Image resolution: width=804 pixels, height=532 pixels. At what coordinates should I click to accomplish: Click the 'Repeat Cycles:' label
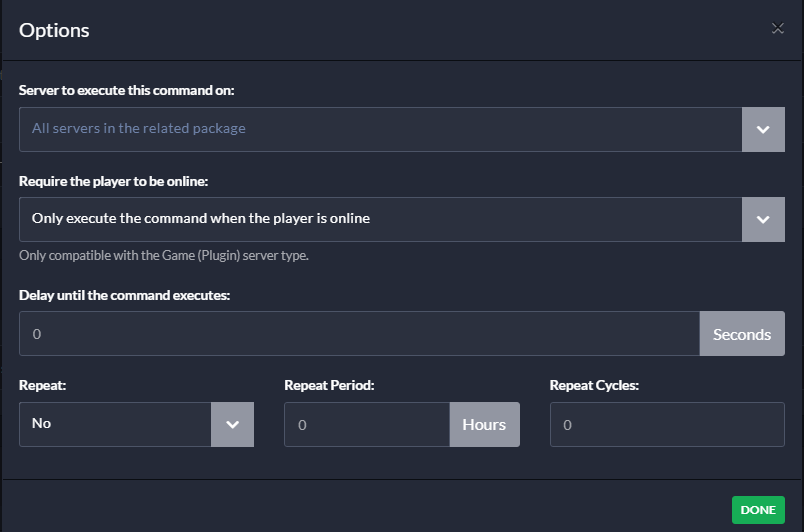594,385
